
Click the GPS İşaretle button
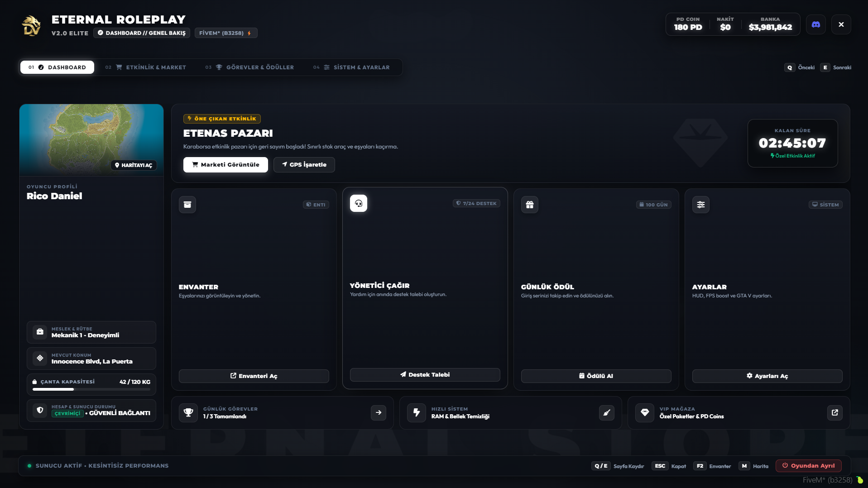coord(304,165)
